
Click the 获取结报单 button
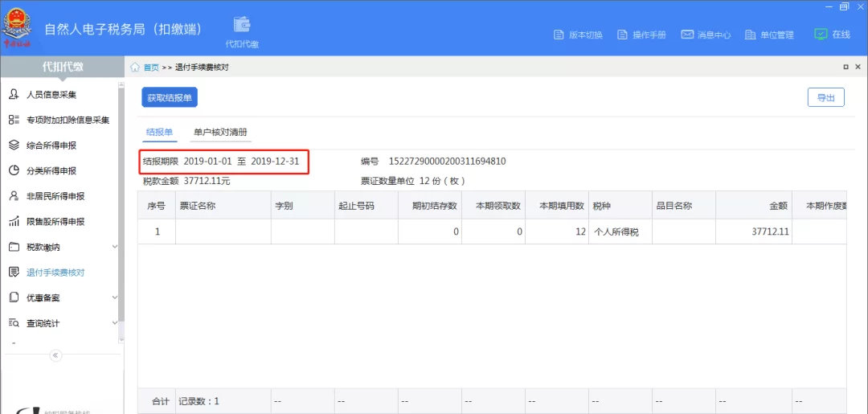pos(170,97)
